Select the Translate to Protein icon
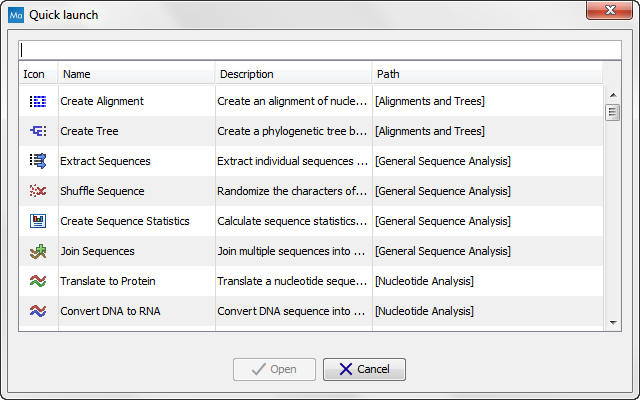The width and height of the screenshot is (640, 400). (38, 281)
